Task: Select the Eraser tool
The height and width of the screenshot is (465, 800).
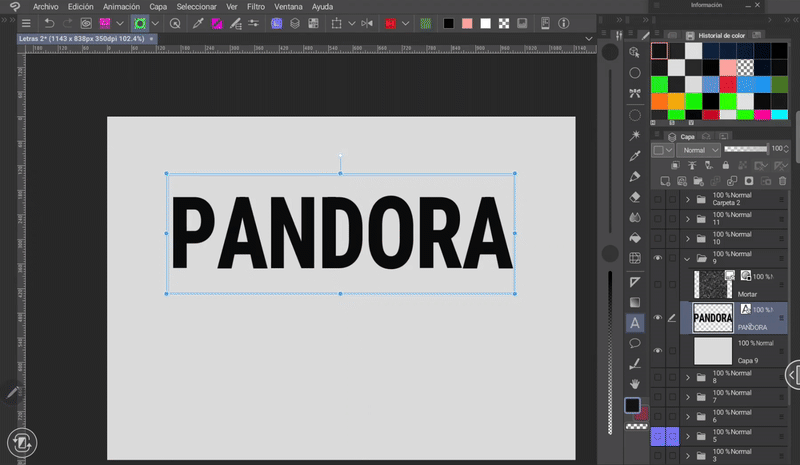Action: click(x=634, y=197)
